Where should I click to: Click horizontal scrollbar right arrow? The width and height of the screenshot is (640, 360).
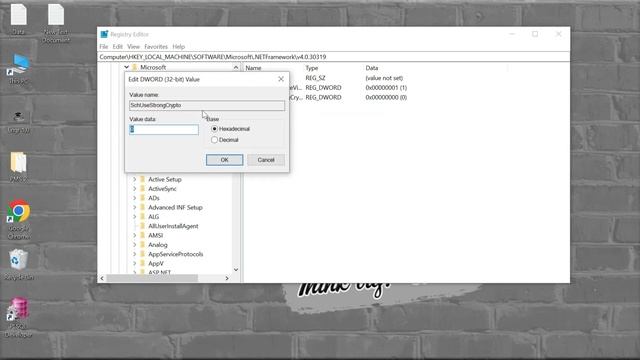(227, 278)
